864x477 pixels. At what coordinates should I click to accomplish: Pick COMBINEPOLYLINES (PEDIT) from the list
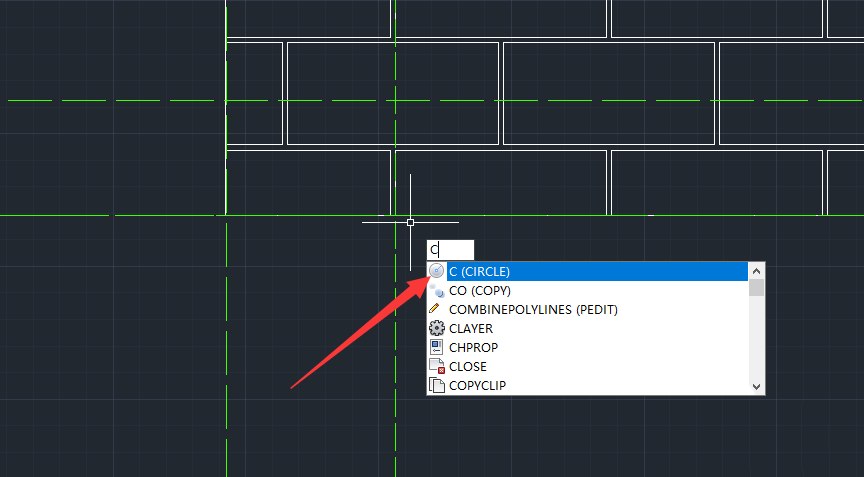point(533,309)
